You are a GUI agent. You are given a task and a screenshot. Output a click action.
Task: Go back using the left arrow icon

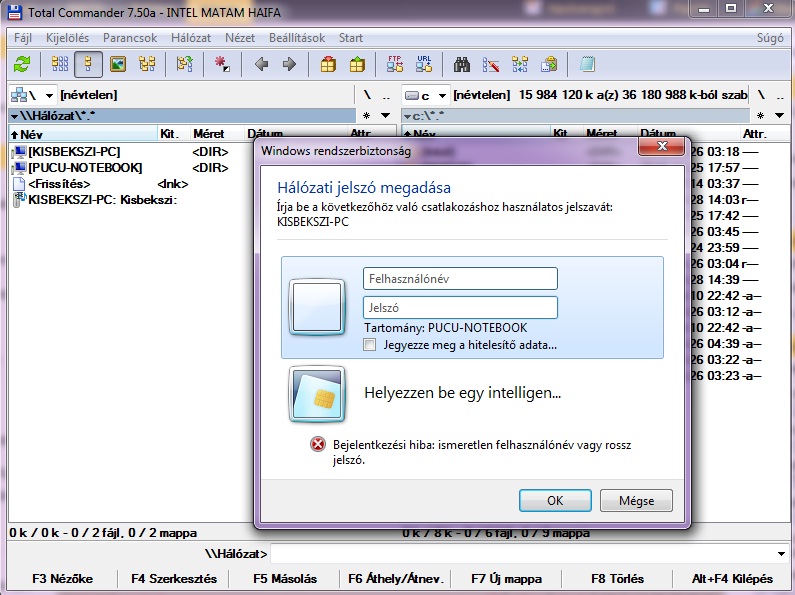[x=261, y=64]
